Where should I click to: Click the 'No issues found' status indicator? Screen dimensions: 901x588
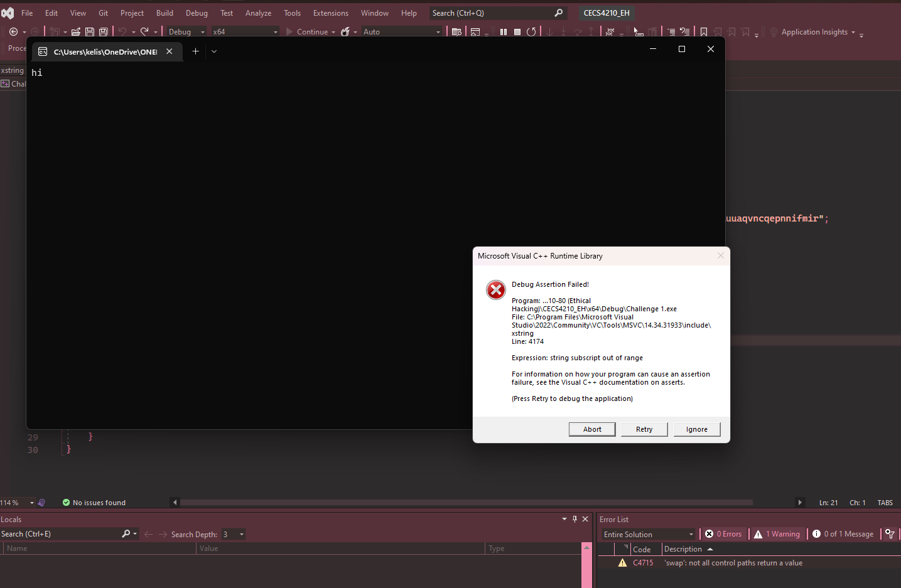pos(94,503)
